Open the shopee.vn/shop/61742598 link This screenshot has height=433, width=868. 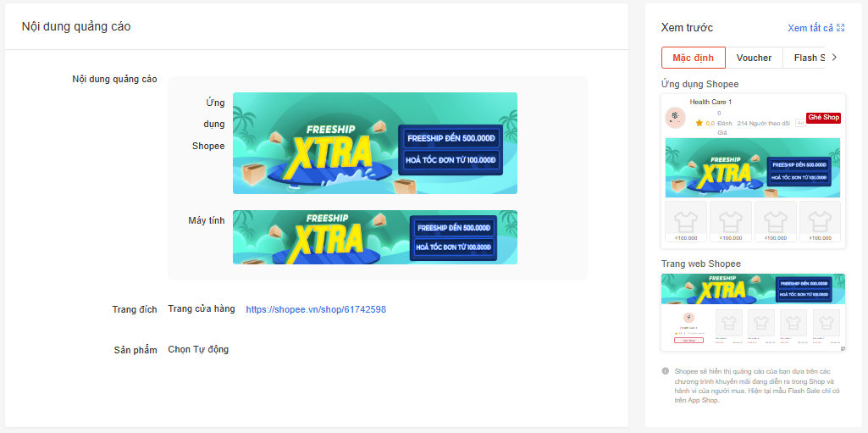[316, 309]
